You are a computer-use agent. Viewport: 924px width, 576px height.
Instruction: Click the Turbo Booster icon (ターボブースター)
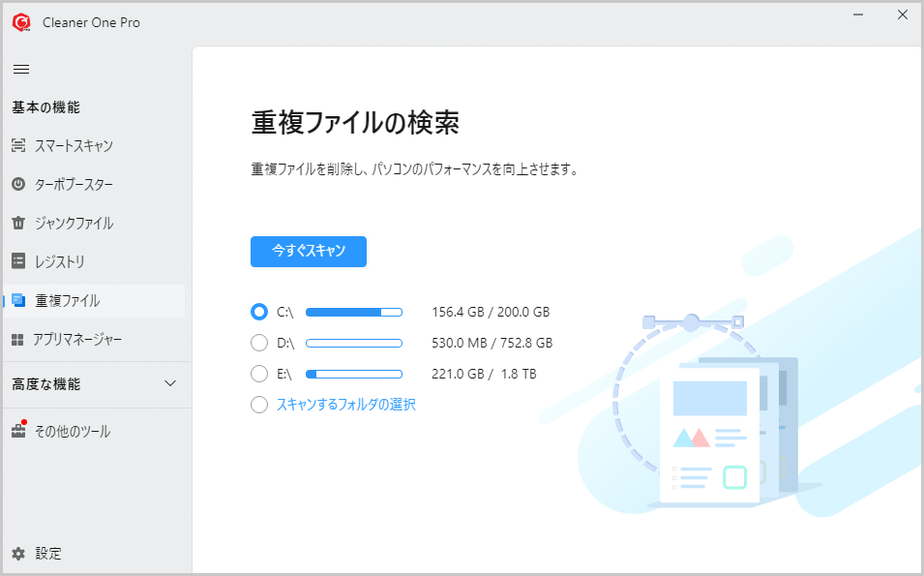(x=18, y=185)
